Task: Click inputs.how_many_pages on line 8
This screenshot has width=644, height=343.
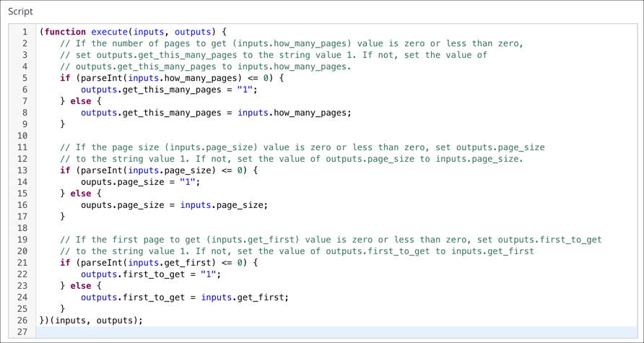Action: [x=294, y=113]
